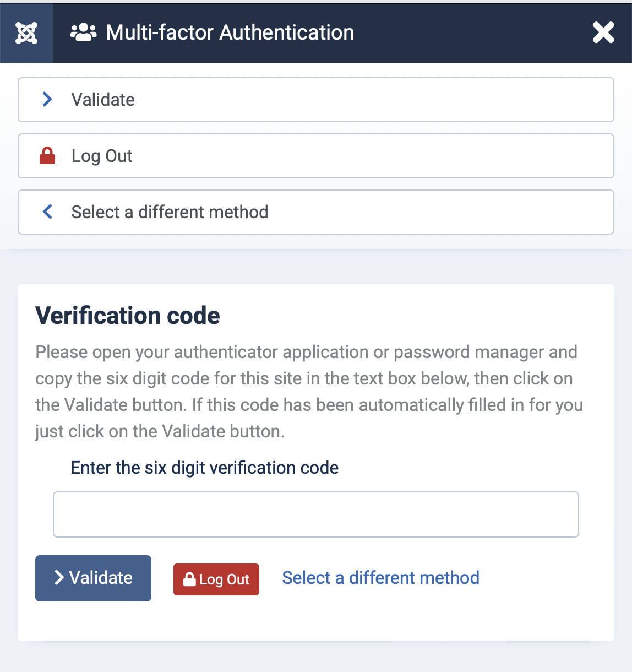Follow the blue Select a different method link
Image resolution: width=632 pixels, height=672 pixels.
pyautogui.click(x=381, y=578)
